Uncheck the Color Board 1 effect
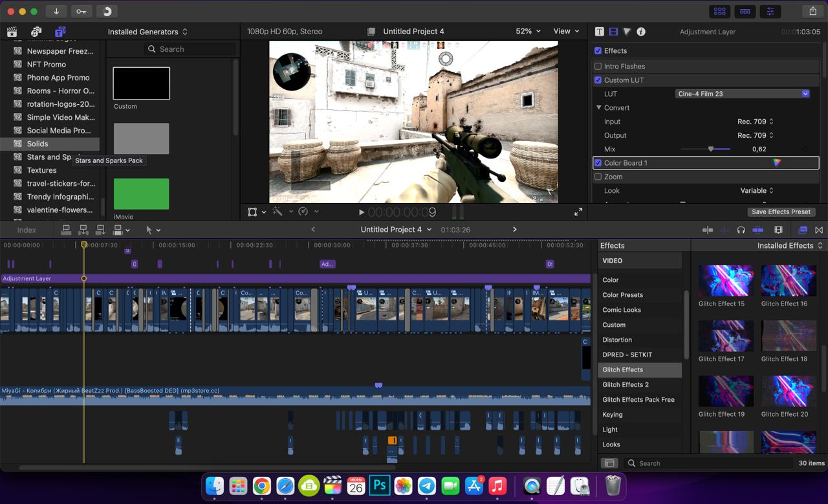828x504 pixels. (598, 163)
